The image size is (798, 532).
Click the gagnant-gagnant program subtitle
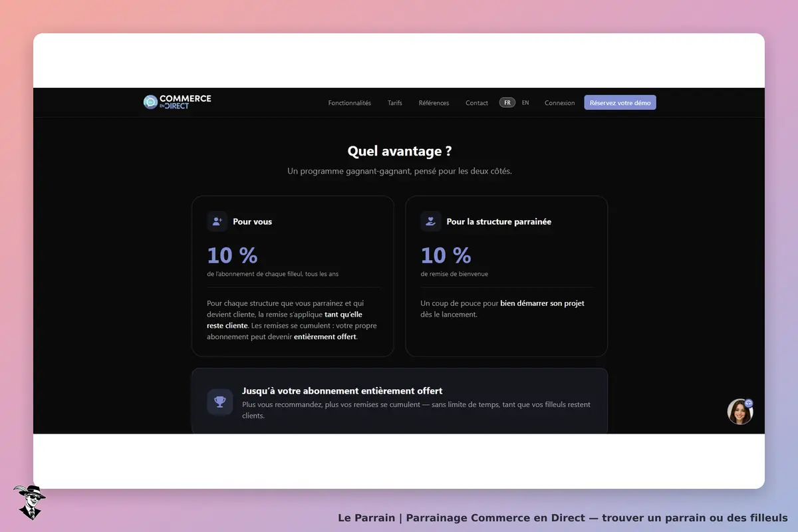coord(400,171)
